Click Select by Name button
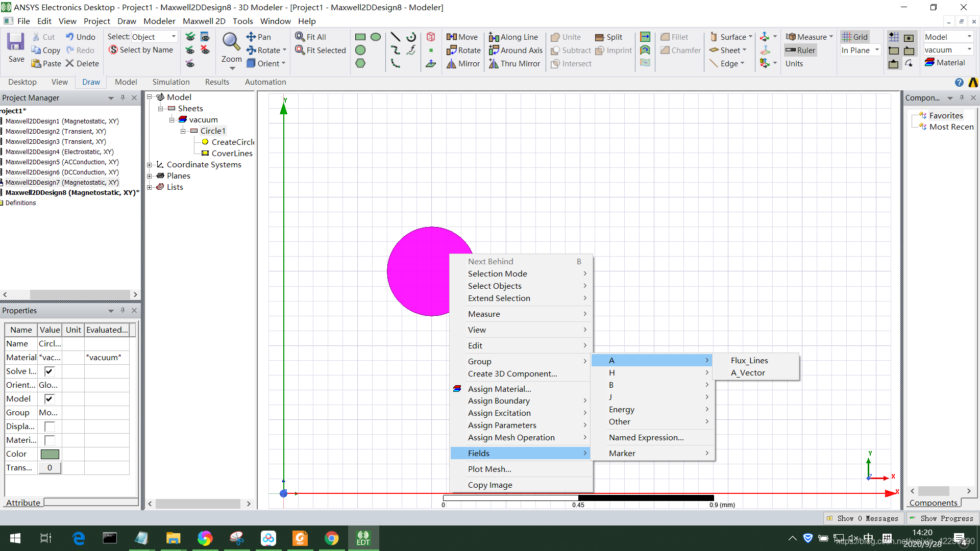 point(140,50)
